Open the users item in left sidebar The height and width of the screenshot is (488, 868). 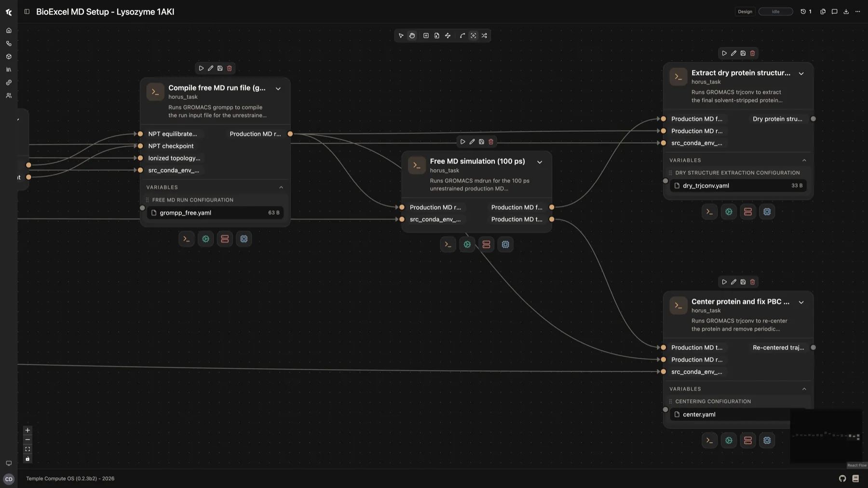pyautogui.click(x=9, y=95)
